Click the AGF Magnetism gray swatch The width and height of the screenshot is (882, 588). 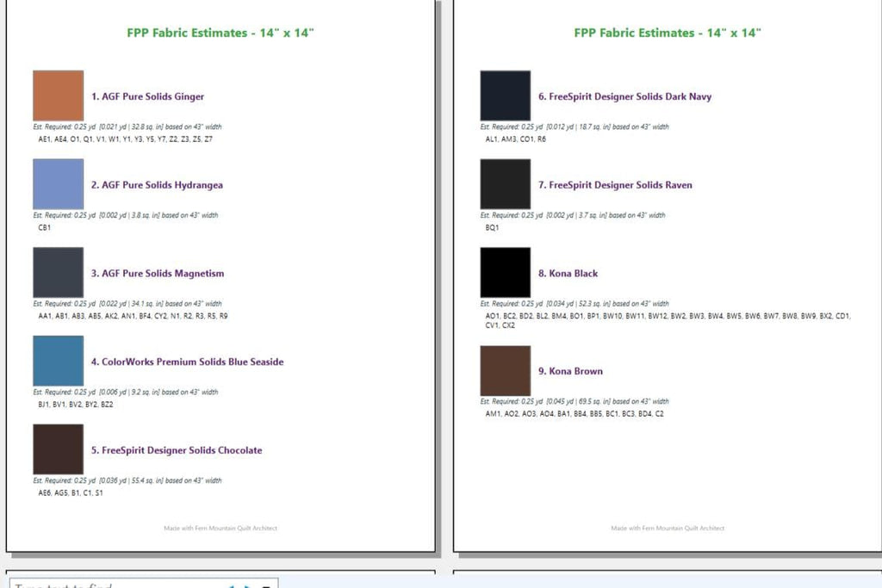coord(58,272)
